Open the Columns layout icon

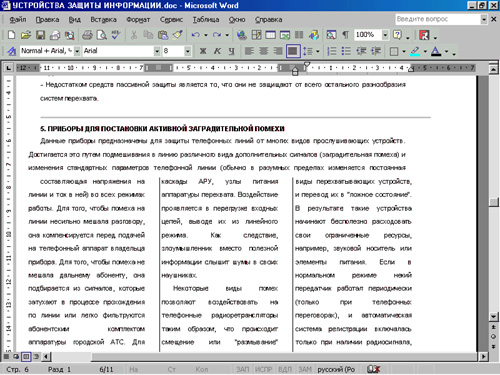pyautogui.click(x=299, y=35)
